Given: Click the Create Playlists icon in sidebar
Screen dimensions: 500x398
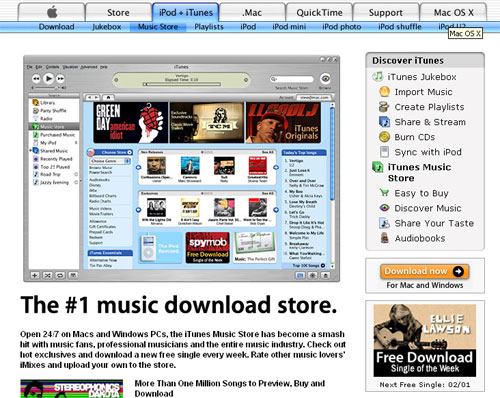Looking at the screenshot, I should 384,107.
